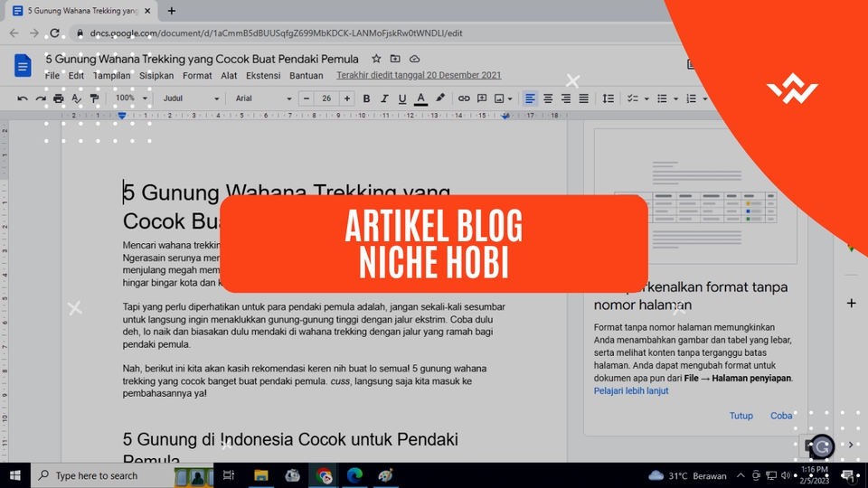
Task: Open the Sisipkan menu
Action: click(156, 76)
